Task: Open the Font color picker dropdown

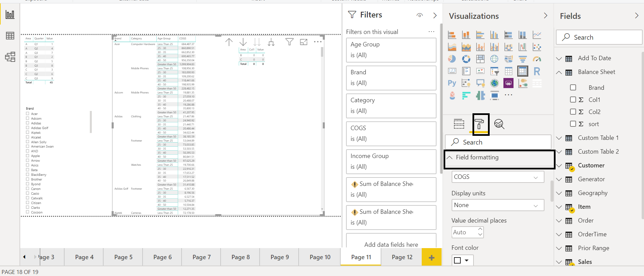Action: pos(463,260)
